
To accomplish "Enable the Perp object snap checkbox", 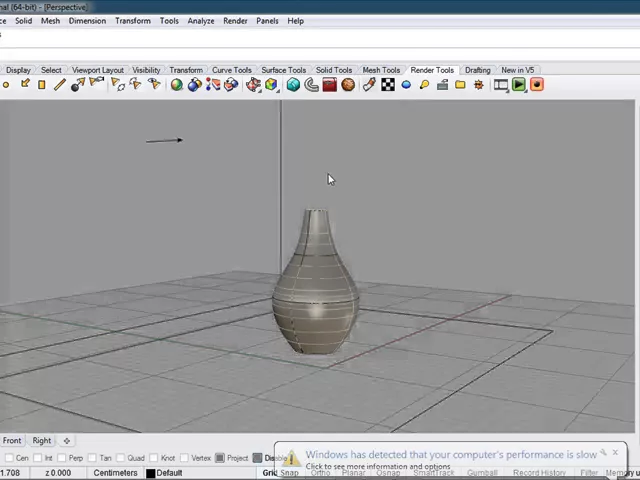I will pyautogui.click(x=62, y=458).
